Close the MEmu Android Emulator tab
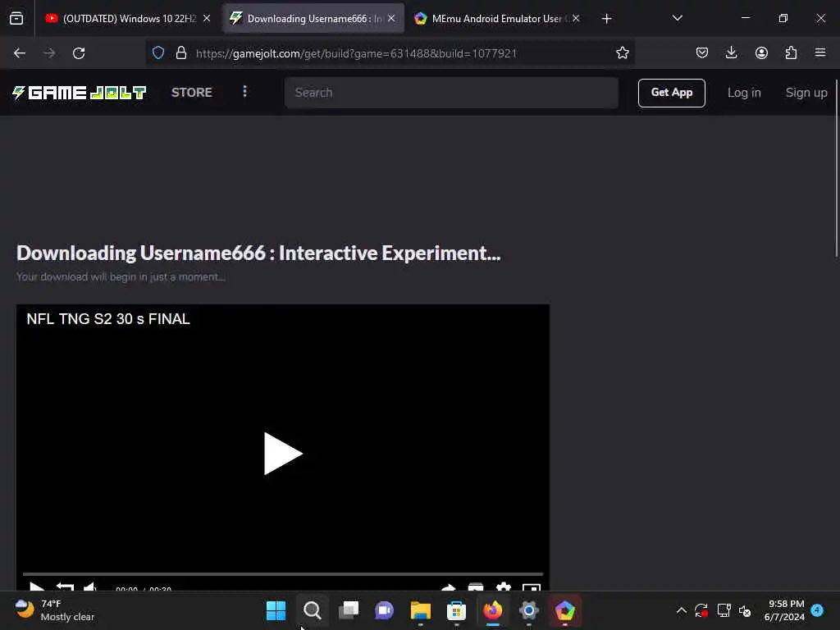 [x=576, y=18]
